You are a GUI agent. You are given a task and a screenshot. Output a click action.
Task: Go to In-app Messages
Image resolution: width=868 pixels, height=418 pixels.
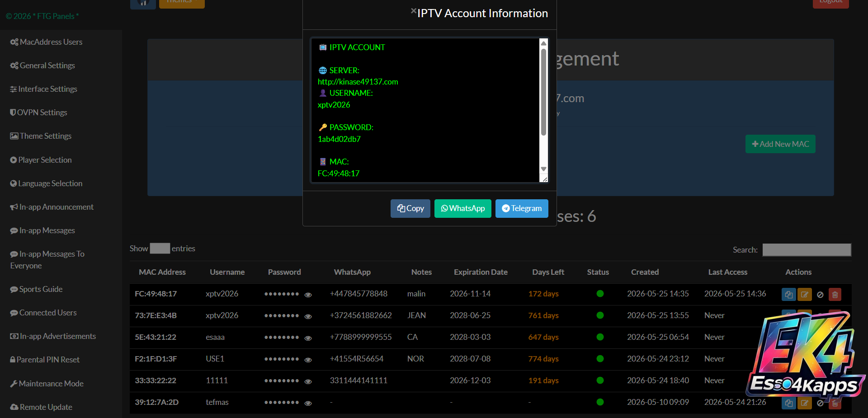[42, 230]
